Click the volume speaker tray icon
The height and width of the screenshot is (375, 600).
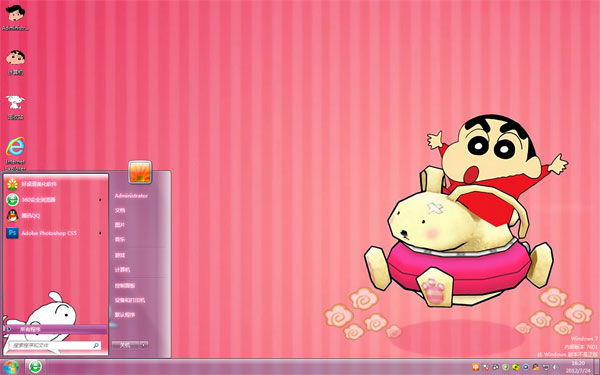tap(555, 367)
